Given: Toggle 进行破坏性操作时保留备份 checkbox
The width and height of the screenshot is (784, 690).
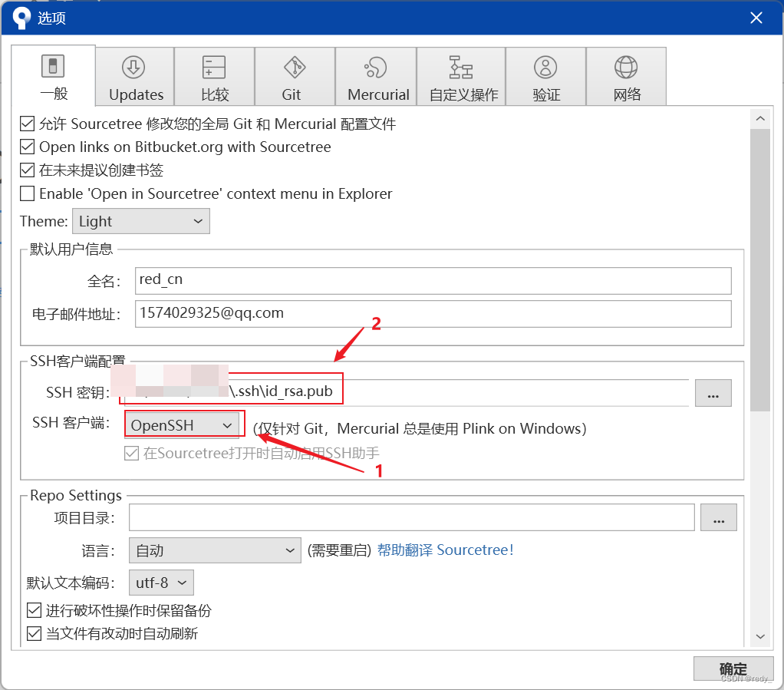Looking at the screenshot, I should coord(34,610).
